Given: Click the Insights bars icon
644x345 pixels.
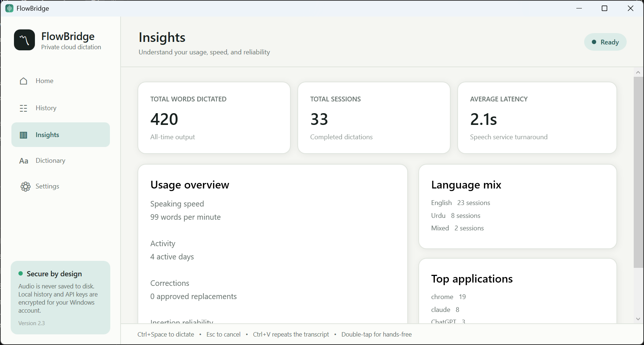Looking at the screenshot, I should [24, 135].
